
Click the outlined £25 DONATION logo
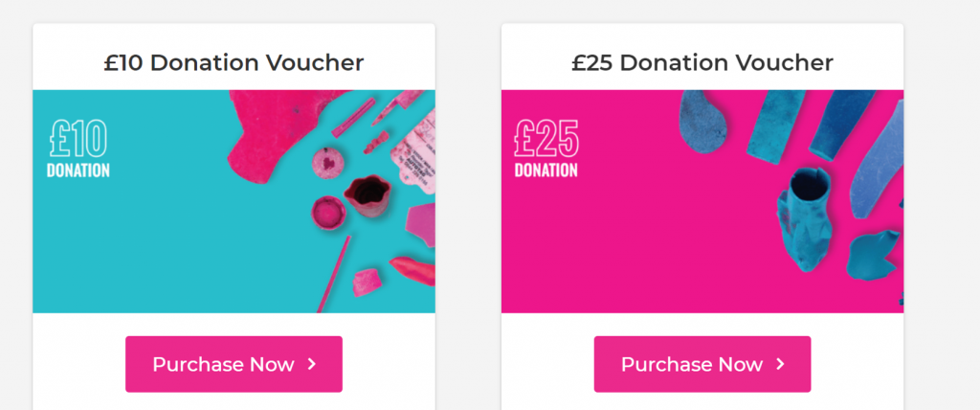coord(546,148)
